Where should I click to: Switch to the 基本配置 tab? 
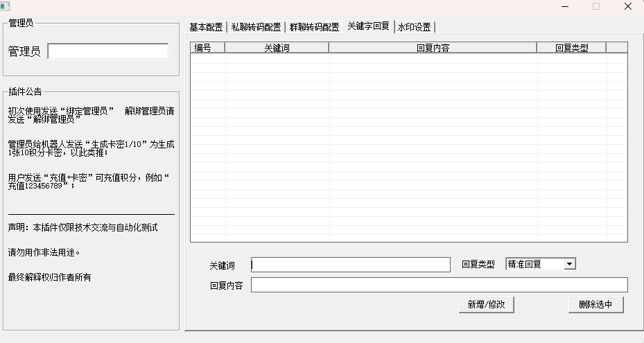click(x=206, y=27)
